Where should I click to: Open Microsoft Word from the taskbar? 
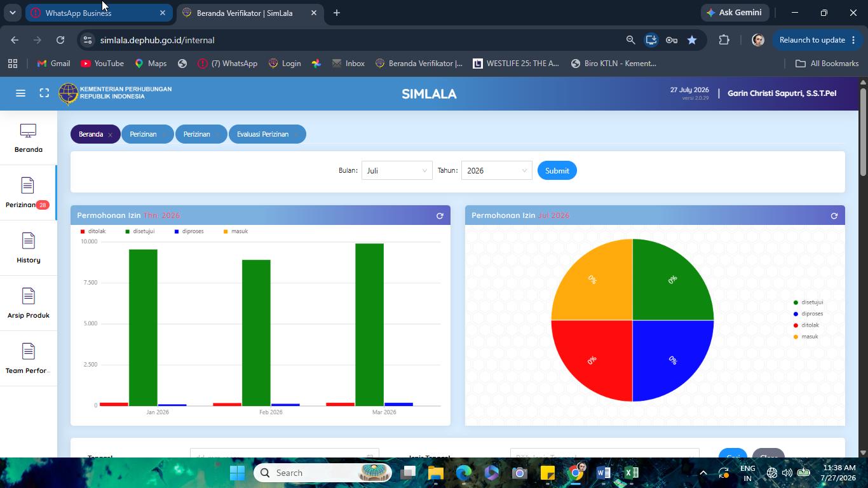(604, 473)
